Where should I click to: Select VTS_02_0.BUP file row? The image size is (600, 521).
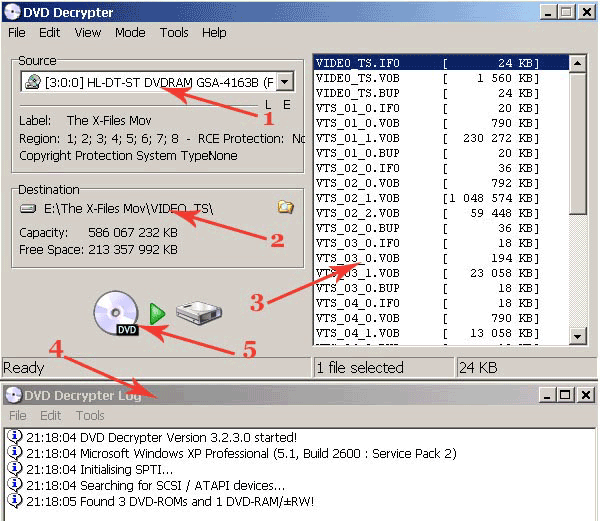(441, 228)
